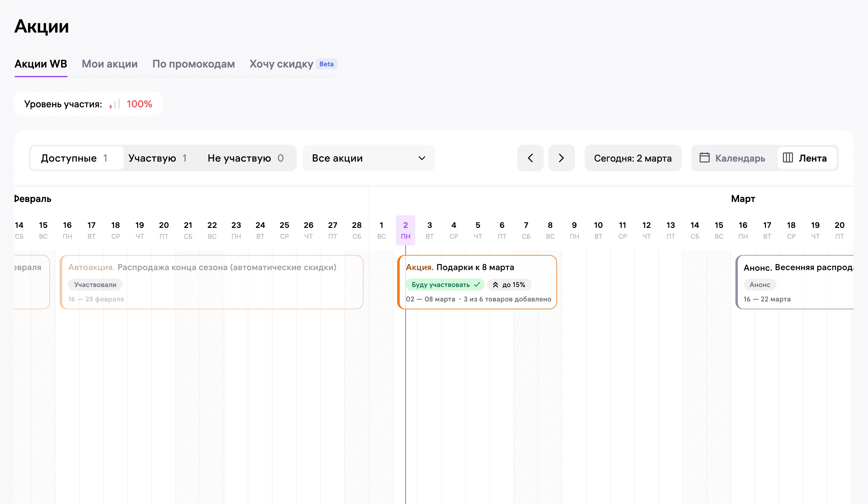Click the calendar icon in view switcher
The width and height of the screenshot is (868, 504).
704,158
